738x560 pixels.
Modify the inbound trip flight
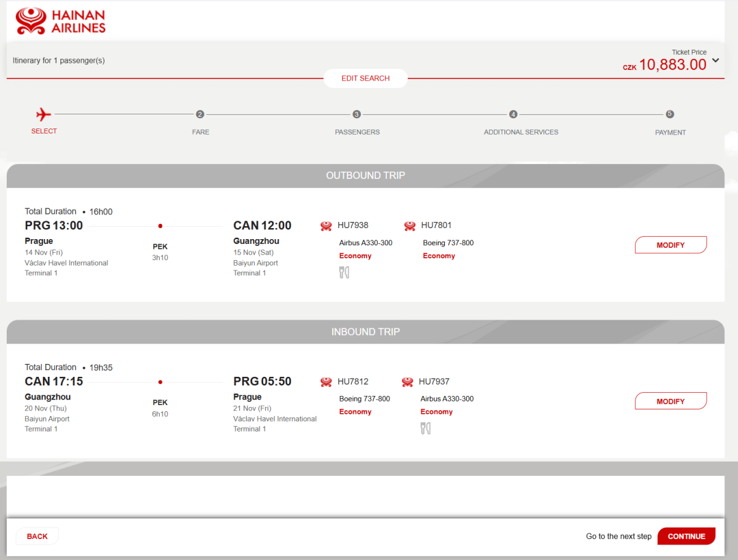(670, 401)
